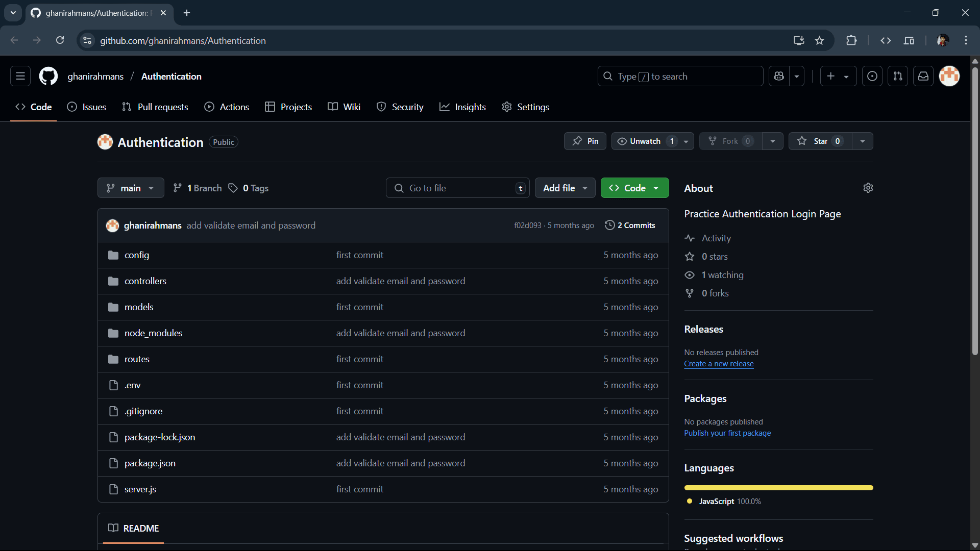The height and width of the screenshot is (551, 980).
Task: Click the page vertical scrollbar
Action: point(975,210)
